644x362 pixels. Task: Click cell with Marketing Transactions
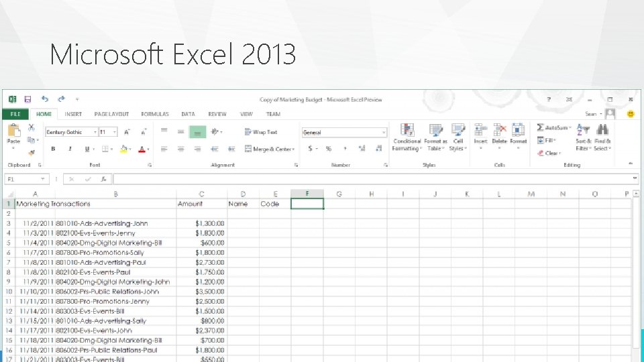click(x=54, y=204)
